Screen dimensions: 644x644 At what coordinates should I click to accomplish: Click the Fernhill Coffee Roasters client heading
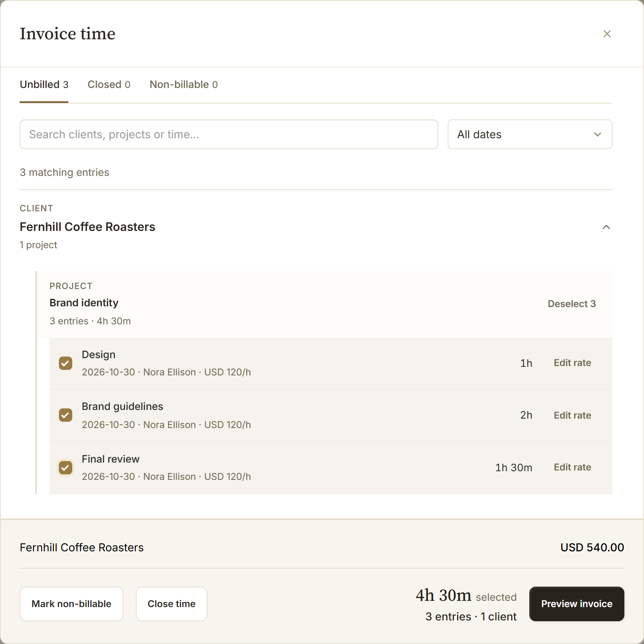tap(88, 227)
